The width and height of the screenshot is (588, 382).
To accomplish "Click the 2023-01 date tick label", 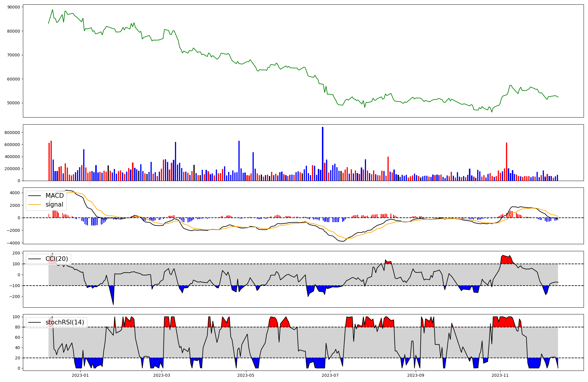I will 80,375.
